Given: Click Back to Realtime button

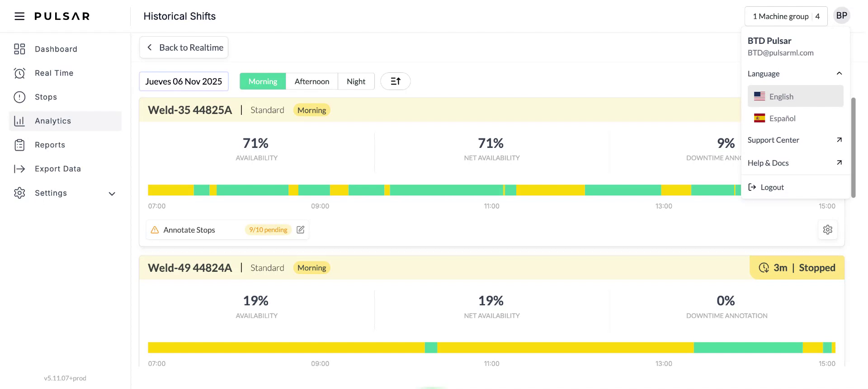Looking at the screenshot, I should point(184,47).
